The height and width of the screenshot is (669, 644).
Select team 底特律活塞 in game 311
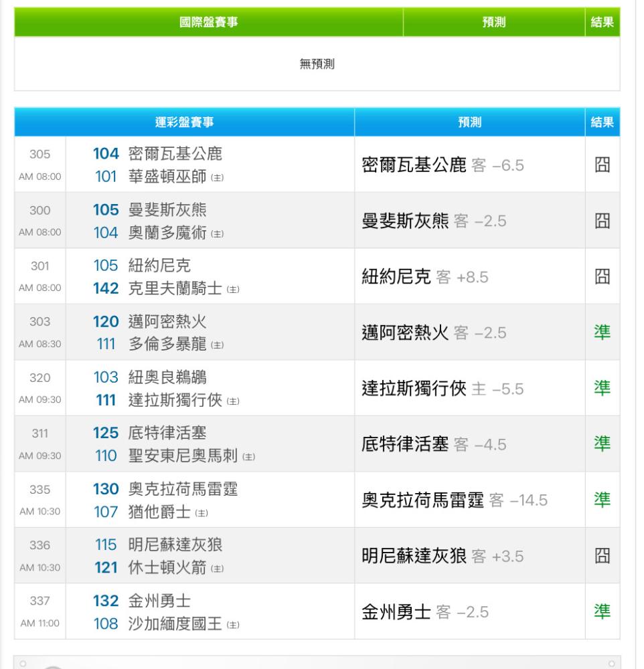(x=167, y=433)
